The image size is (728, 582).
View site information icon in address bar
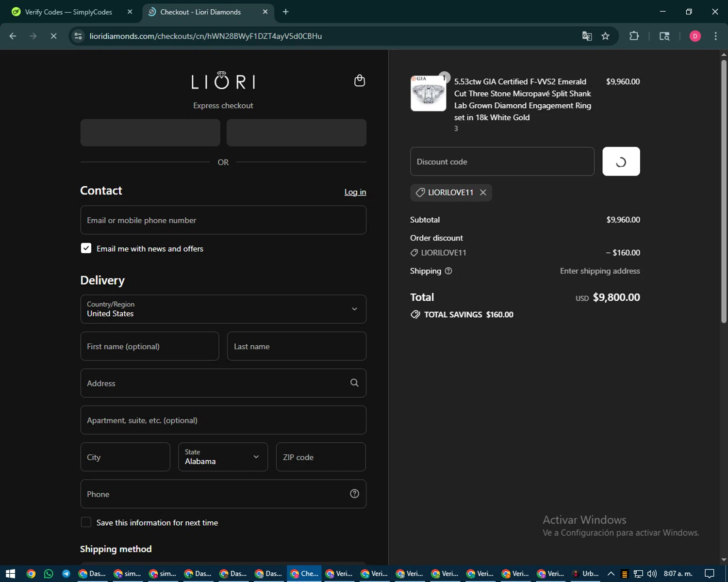coord(78,36)
